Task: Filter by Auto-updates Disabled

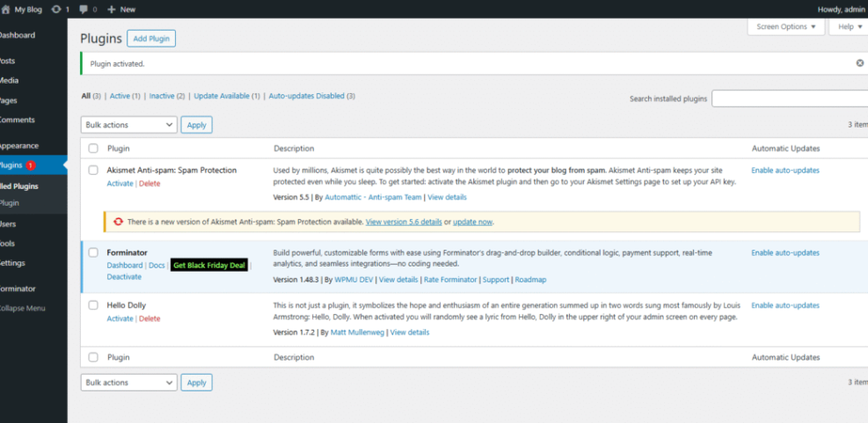Action: 307,96
